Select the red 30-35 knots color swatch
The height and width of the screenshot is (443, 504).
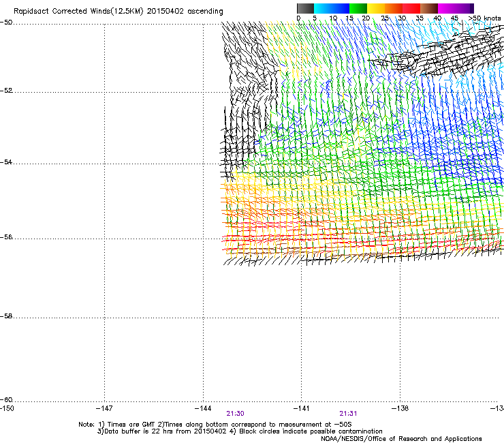[x=411, y=8]
